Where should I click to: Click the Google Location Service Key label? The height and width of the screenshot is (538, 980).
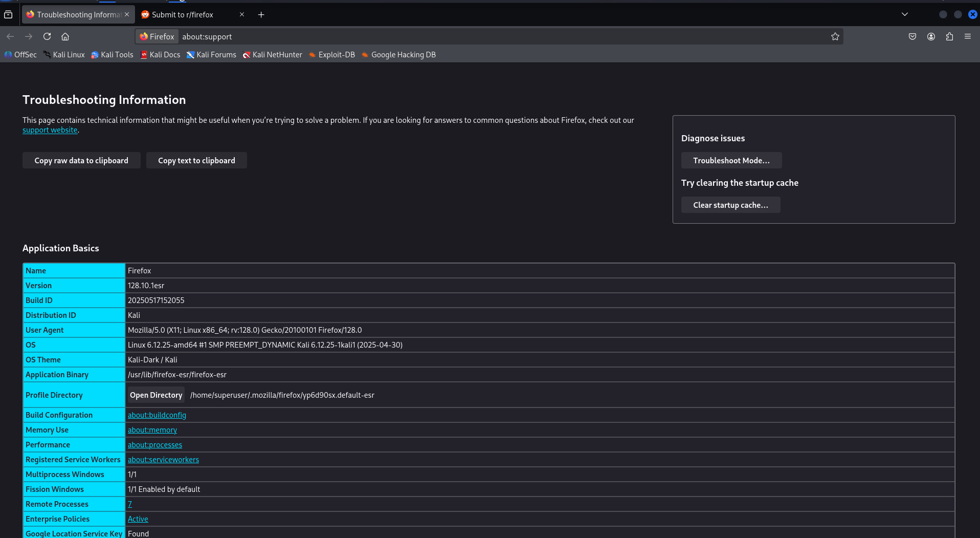(x=74, y=533)
